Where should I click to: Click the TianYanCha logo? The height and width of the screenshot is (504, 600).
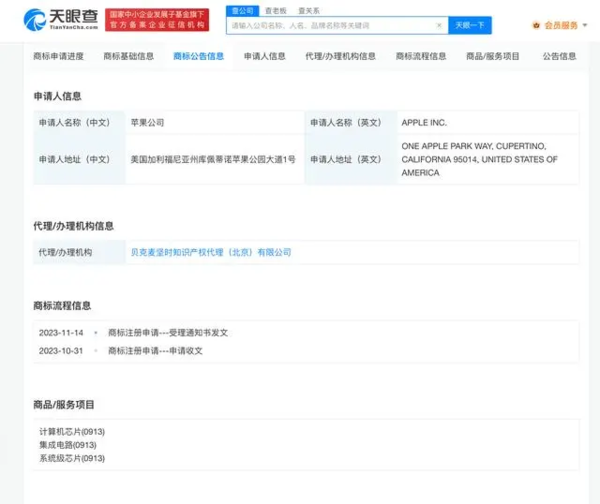coord(61,20)
